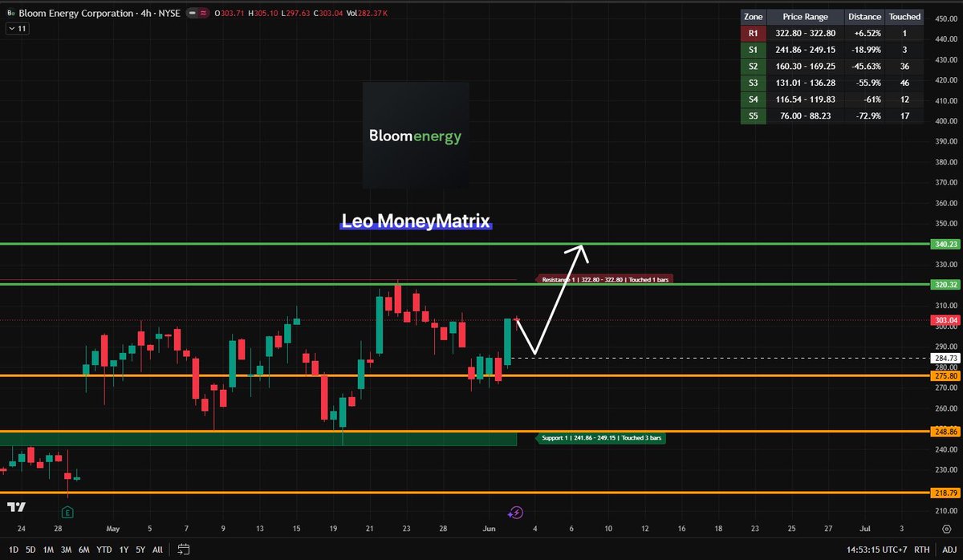Click the 'May' label on the time axis
963x560 pixels.
coord(112,529)
